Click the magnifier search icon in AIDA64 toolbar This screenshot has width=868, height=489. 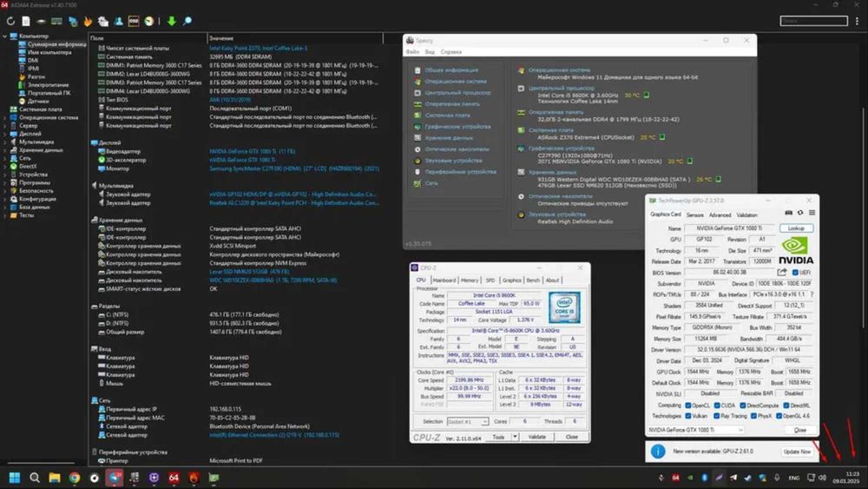pos(187,21)
